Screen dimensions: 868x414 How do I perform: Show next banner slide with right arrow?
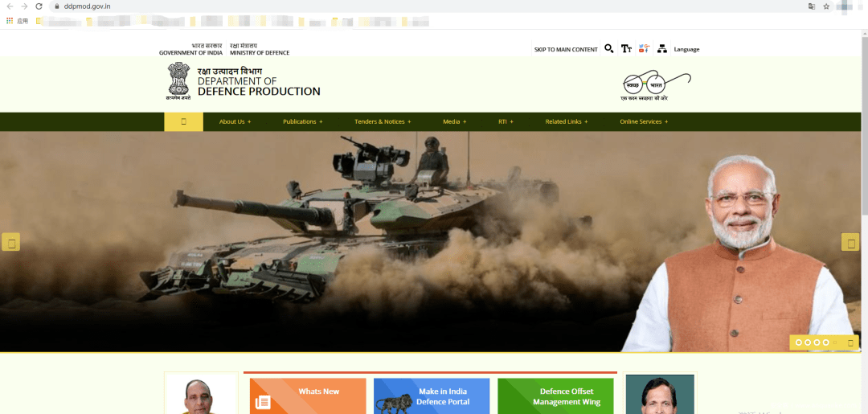point(850,242)
